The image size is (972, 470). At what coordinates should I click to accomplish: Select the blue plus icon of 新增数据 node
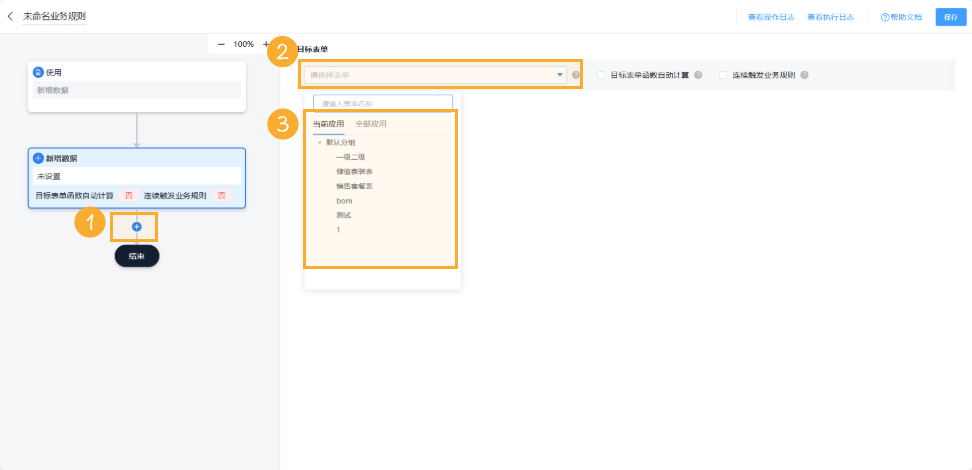pyautogui.click(x=38, y=158)
